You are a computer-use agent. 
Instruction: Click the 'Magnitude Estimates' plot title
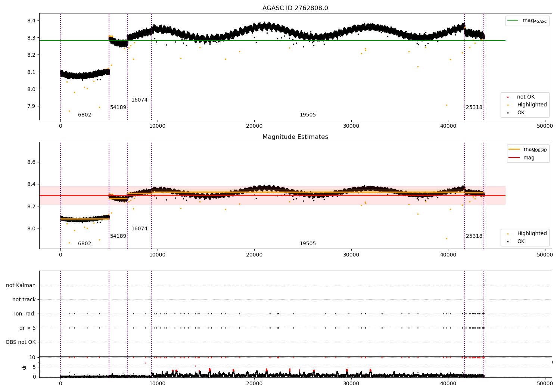[x=295, y=137]
